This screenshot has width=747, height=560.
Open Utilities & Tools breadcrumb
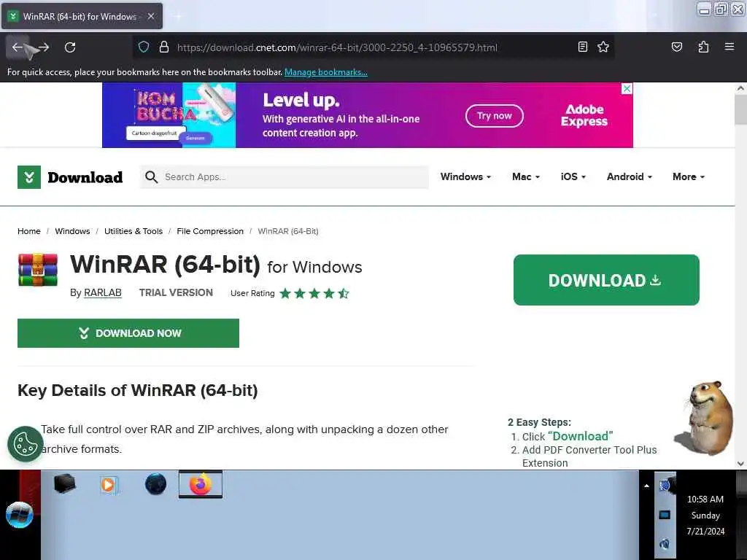click(133, 231)
